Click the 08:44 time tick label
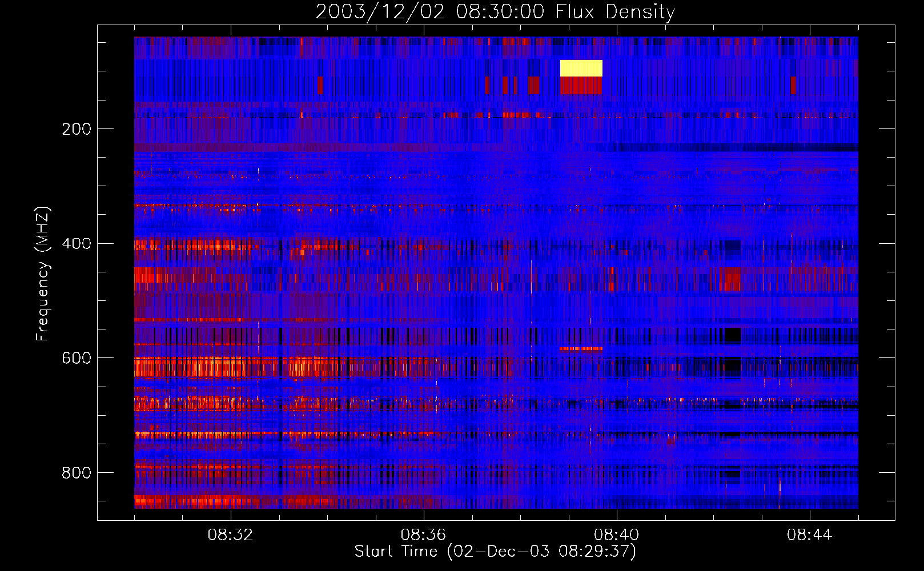 (x=810, y=535)
